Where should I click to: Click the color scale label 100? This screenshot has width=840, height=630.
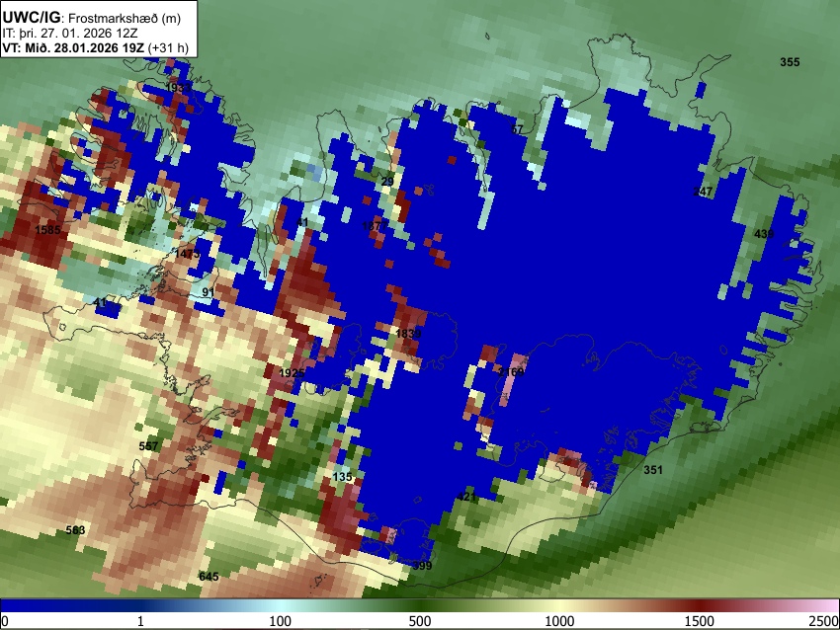(281, 621)
